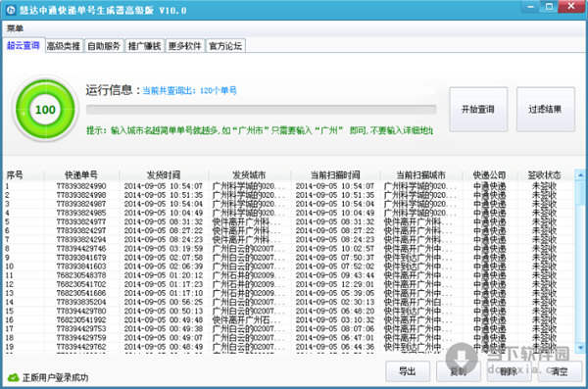Click the 删除 delete button
This screenshot has height=389, width=588.
[x=509, y=371]
